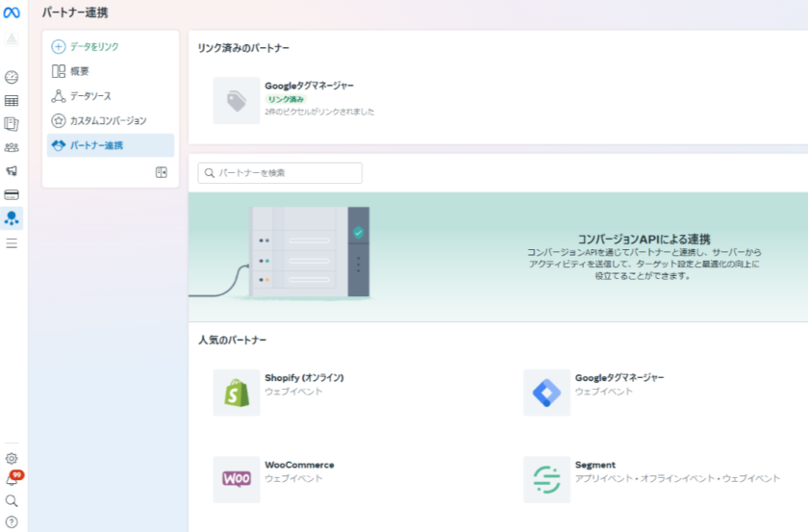Open the table grid icon in left rail
The image size is (808, 532).
click(x=12, y=101)
